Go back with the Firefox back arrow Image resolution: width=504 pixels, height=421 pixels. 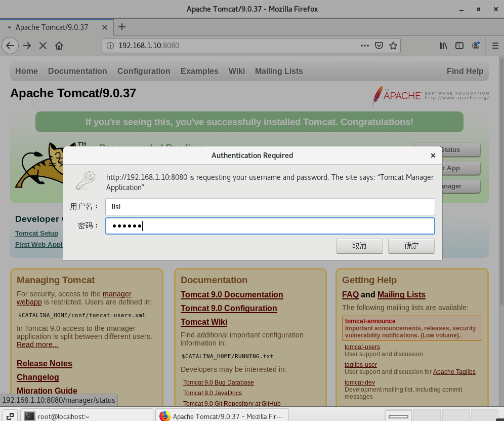pos(10,46)
